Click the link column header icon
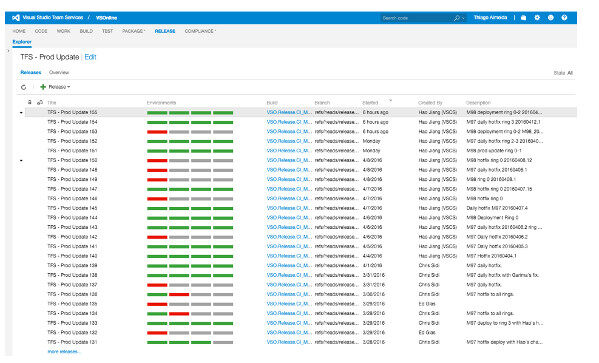 point(40,102)
